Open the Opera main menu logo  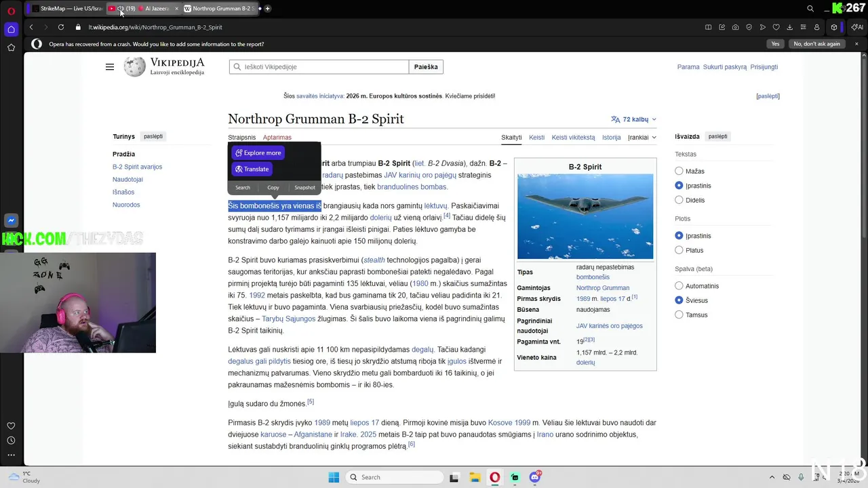click(x=11, y=9)
